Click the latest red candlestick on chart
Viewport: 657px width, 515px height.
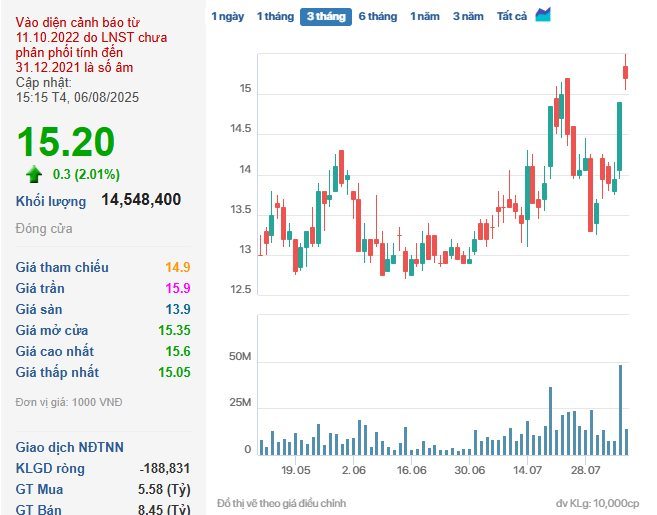[626, 72]
